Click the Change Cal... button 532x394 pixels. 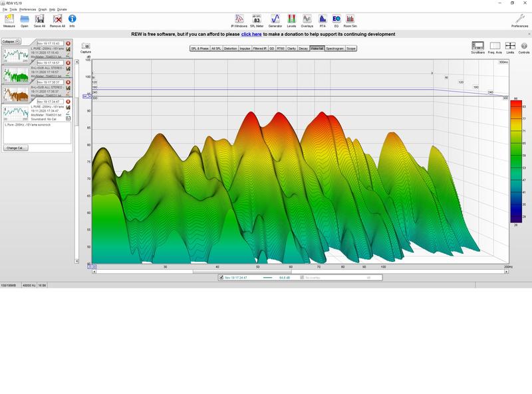pos(16,148)
